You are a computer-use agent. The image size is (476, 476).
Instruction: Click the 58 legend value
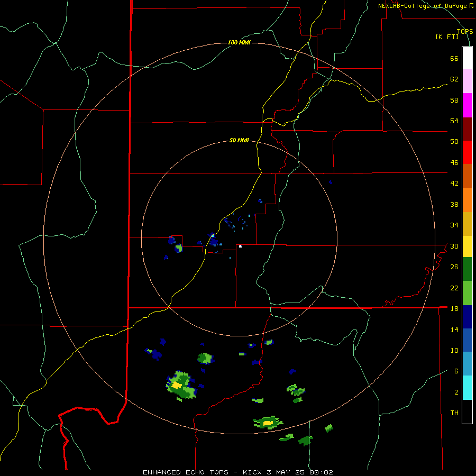point(454,100)
